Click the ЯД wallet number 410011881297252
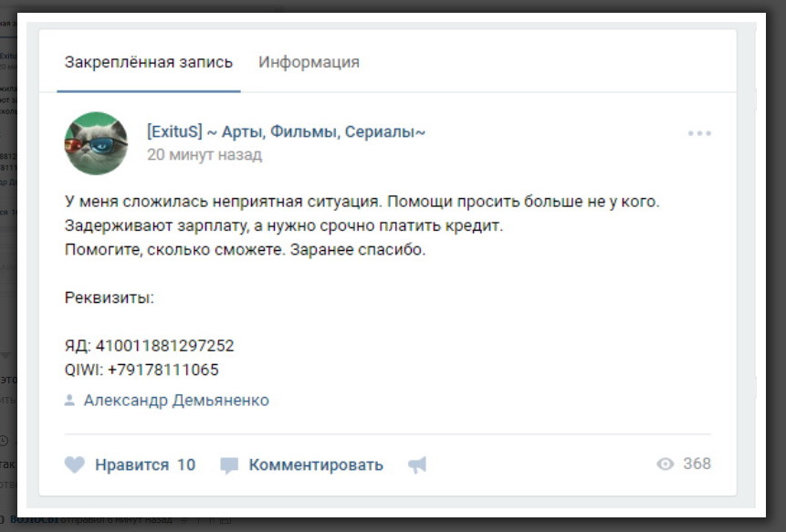Screen dimensions: 786x532 tap(164, 346)
